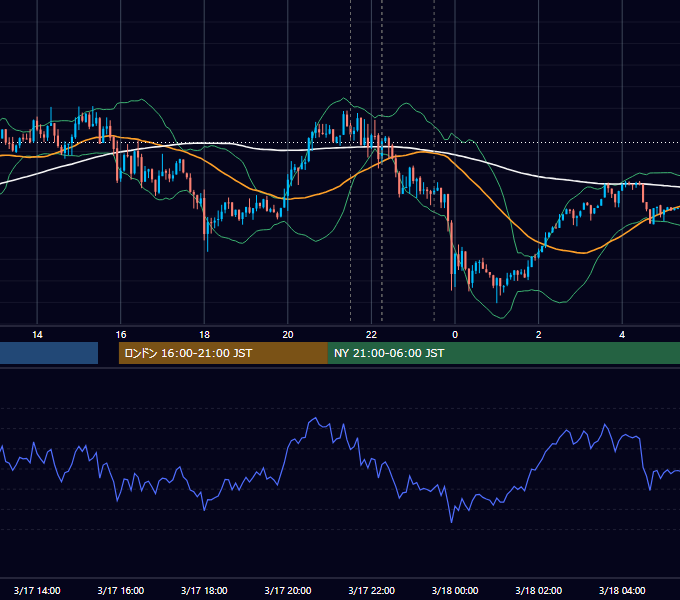The width and height of the screenshot is (680, 600).
Task: Click the hour label 2 on price chart axis
Action: point(539,335)
